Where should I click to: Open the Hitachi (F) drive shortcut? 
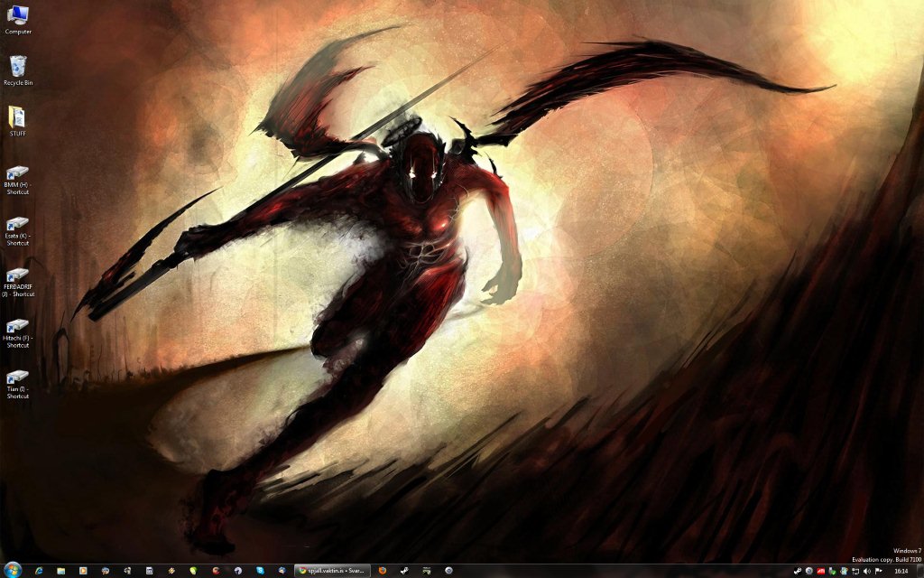18,327
